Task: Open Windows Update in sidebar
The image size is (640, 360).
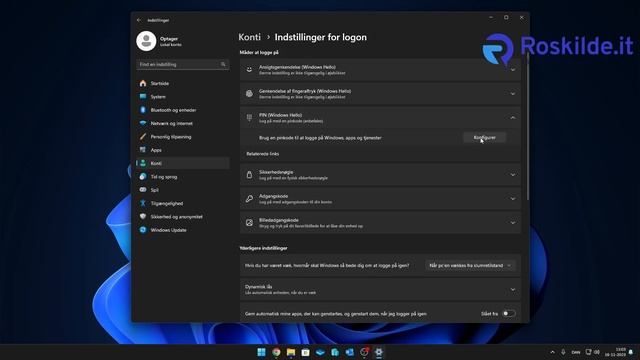Action: point(182,230)
